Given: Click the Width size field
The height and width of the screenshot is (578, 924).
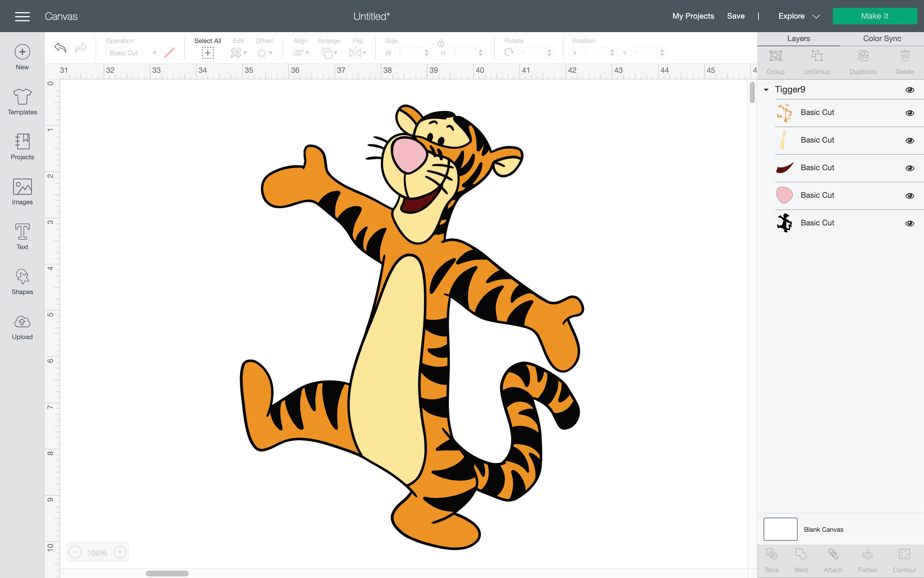Looking at the screenshot, I should (x=409, y=53).
